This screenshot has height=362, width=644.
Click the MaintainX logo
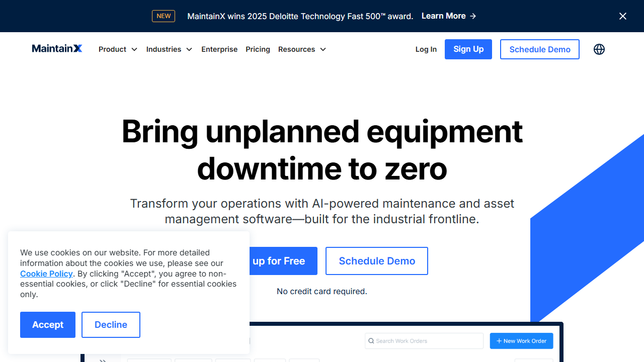pyautogui.click(x=57, y=49)
